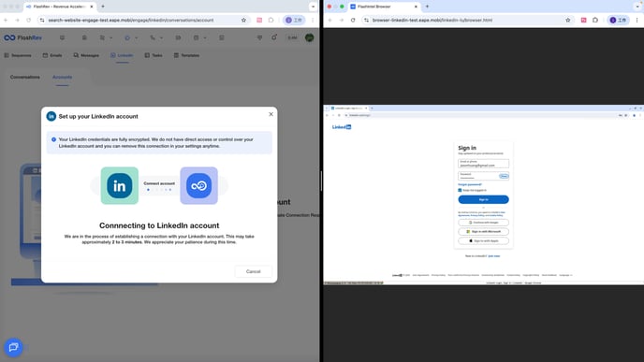Open a new tab in left browser window
Image resolution: width=644 pixels, height=362 pixels.
103,7
